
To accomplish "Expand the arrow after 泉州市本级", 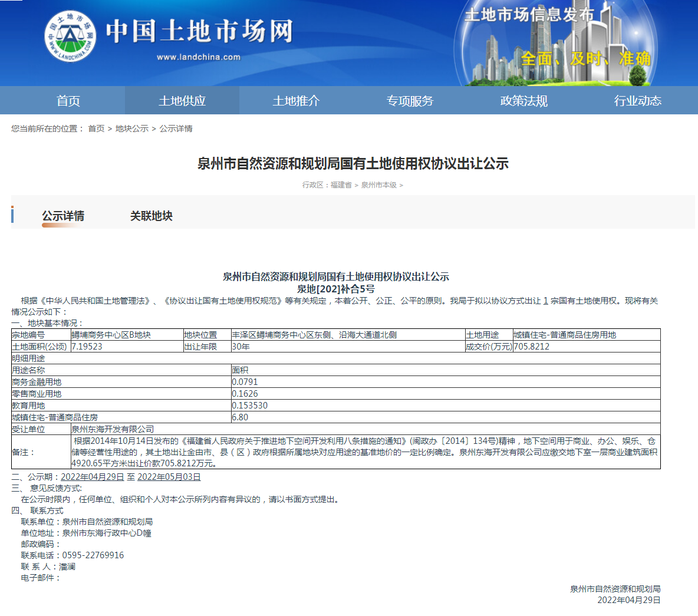I will [x=401, y=186].
